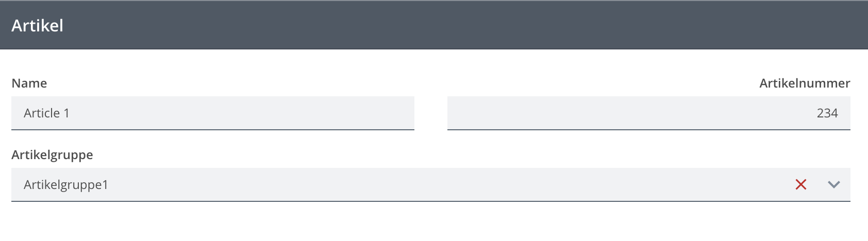Place cursor in the 'Article 1' text
This screenshot has width=868, height=241.
tap(46, 113)
